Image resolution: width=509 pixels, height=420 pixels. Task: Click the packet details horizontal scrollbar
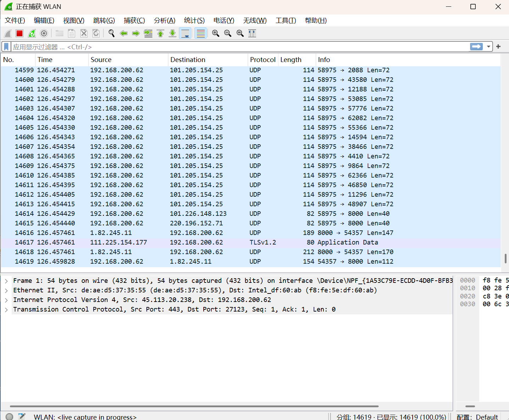[x=194, y=406]
